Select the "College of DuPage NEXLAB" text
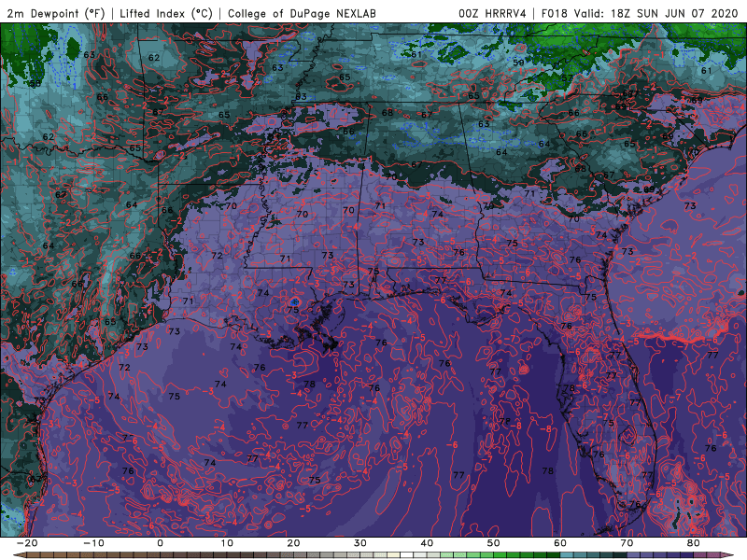 point(302,13)
